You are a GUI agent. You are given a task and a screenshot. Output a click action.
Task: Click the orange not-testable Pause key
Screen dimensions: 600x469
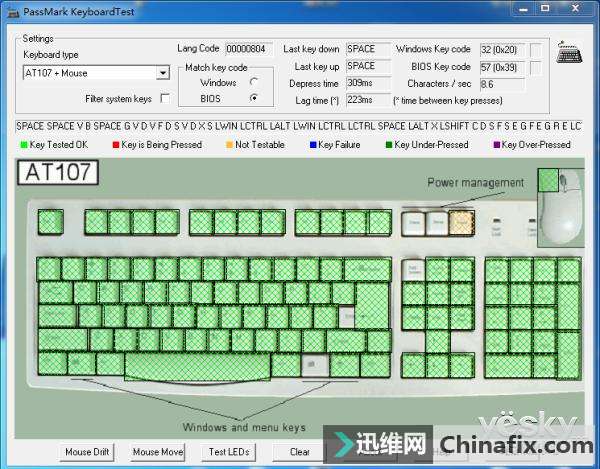coord(462,223)
